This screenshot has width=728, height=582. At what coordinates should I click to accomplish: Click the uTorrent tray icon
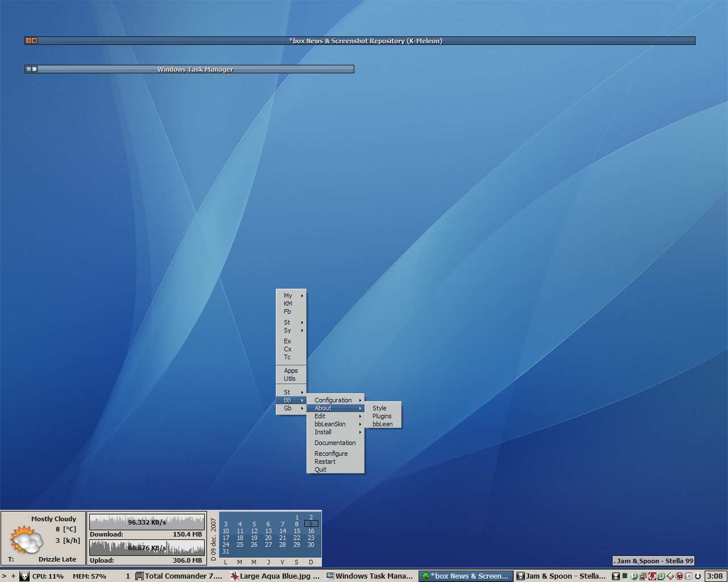coord(634,576)
